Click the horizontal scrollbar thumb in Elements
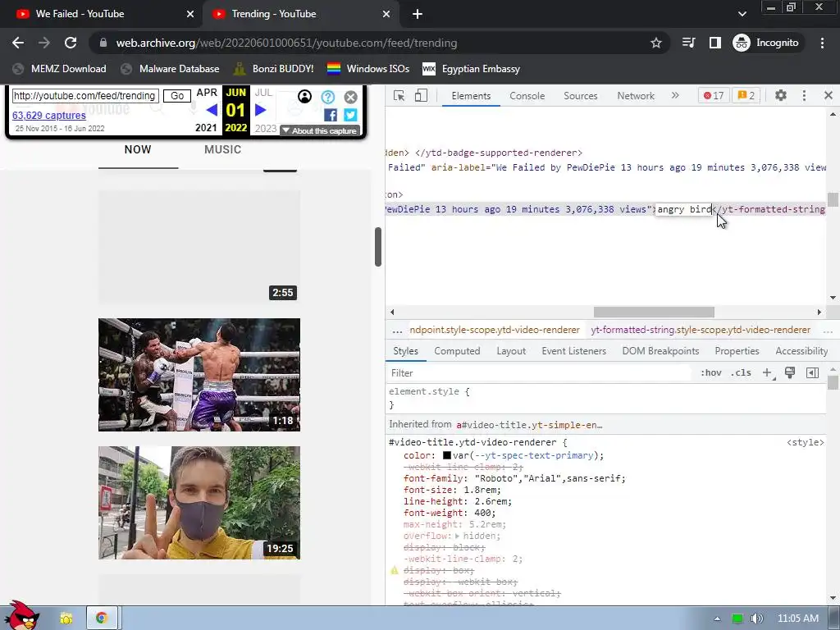Screen dimensions: 840x630 click(654, 312)
